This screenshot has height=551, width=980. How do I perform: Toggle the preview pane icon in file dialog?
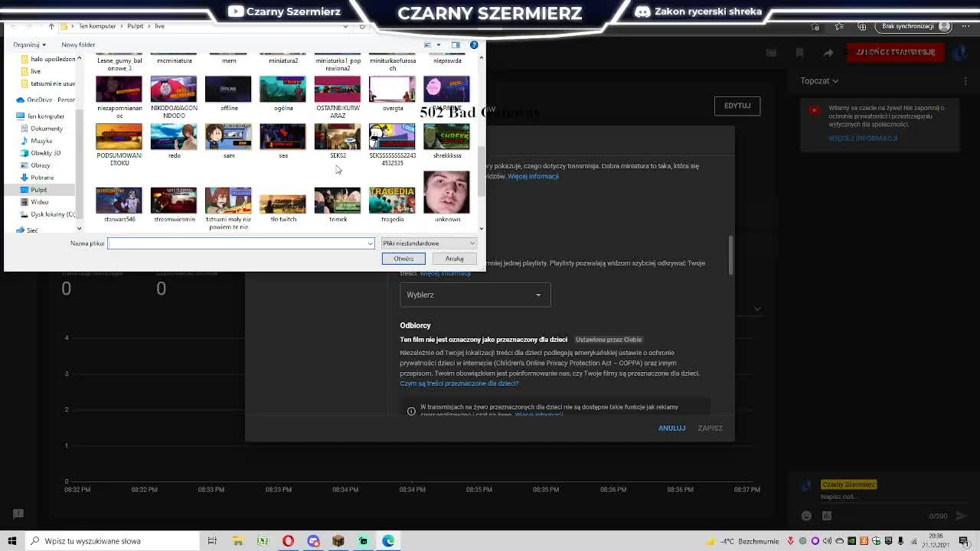point(456,44)
